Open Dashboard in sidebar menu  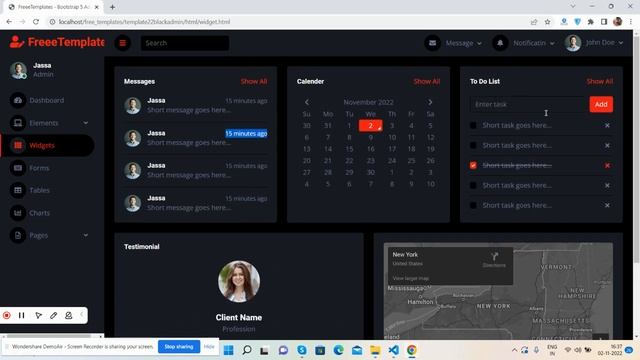point(47,100)
